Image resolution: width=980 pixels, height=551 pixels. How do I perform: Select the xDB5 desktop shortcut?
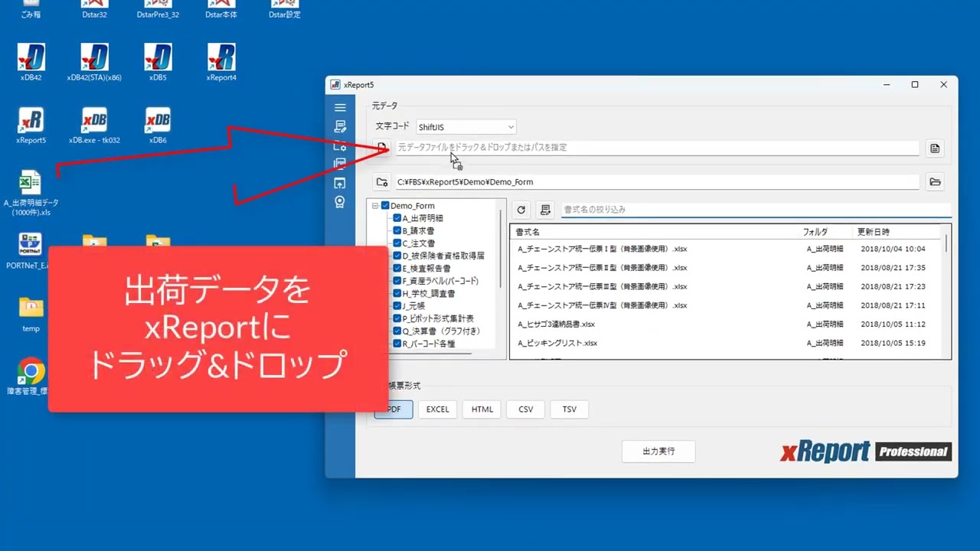[x=158, y=62]
